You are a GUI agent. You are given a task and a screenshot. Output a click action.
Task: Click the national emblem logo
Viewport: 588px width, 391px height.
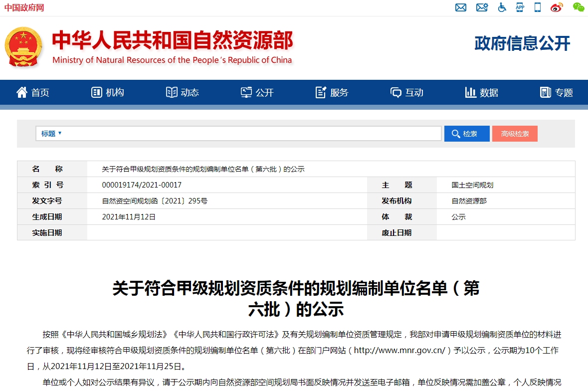tap(23, 48)
